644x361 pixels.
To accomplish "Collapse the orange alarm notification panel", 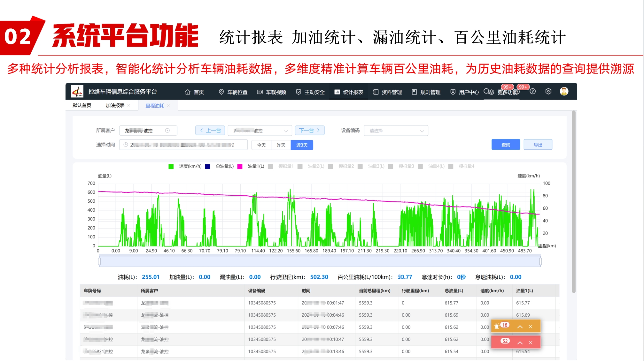I will click(x=520, y=327).
